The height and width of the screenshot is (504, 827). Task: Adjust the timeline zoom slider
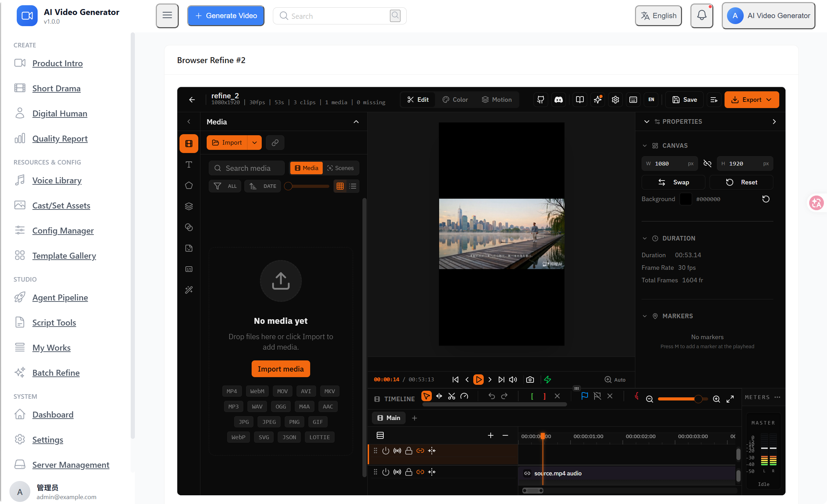[683, 399]
